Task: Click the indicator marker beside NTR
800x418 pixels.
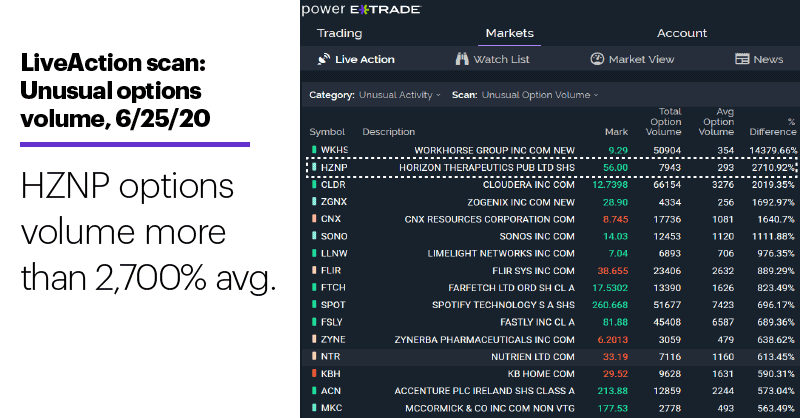Action: 314,356
